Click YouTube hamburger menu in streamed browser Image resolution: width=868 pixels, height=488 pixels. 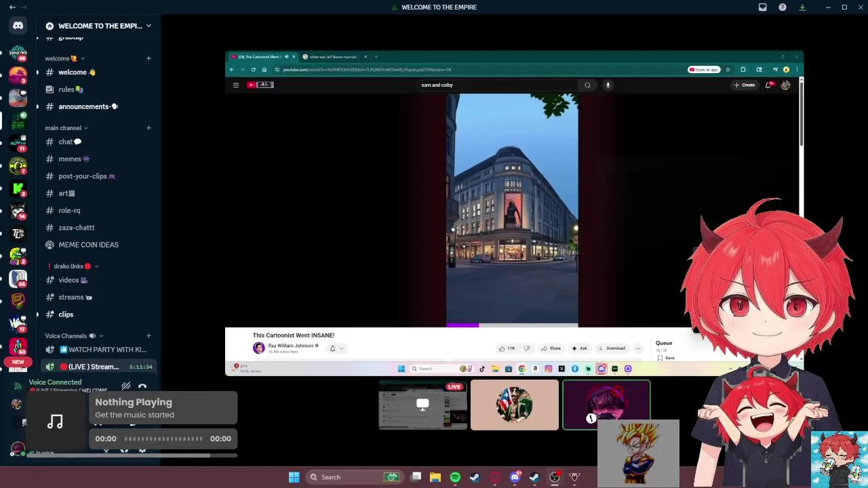235,85
